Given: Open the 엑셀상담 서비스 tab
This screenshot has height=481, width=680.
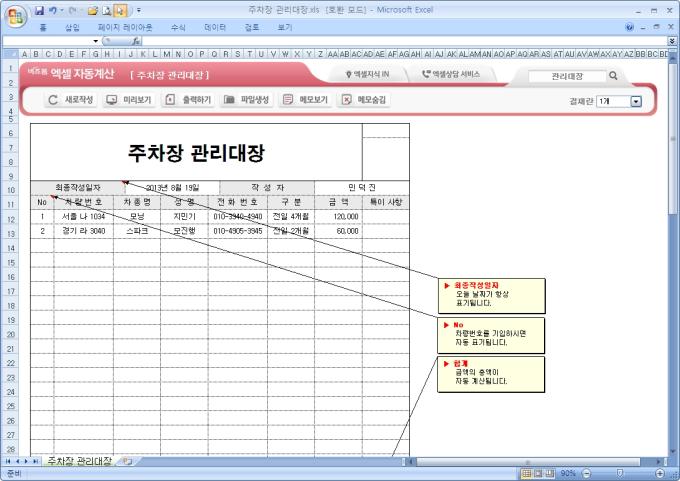Looking at the screenshot, I should [x=451, y=75].
